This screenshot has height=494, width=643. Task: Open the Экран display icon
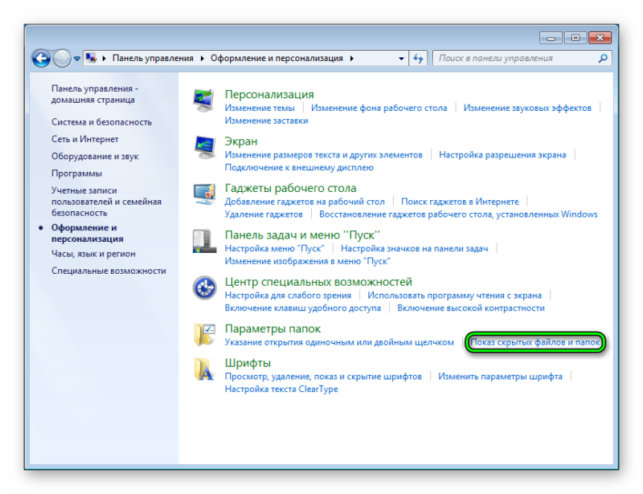click(x=204, y=148)
